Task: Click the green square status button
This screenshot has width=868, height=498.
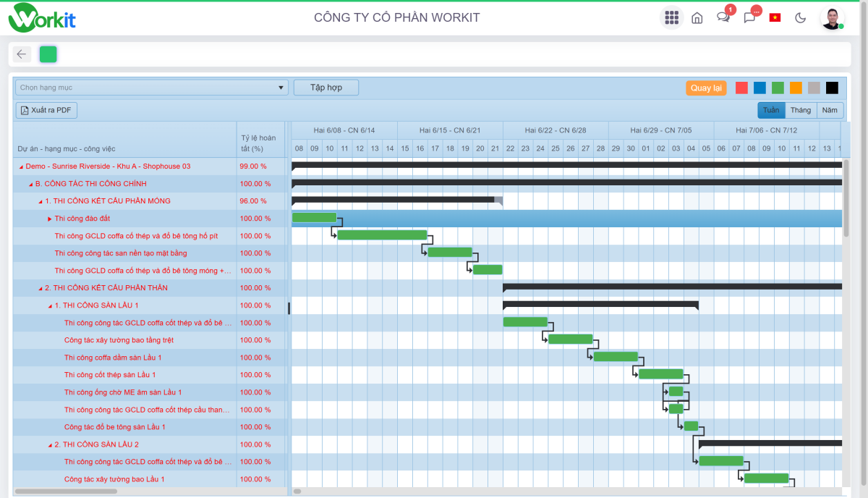Action: (x=48, y=54)
